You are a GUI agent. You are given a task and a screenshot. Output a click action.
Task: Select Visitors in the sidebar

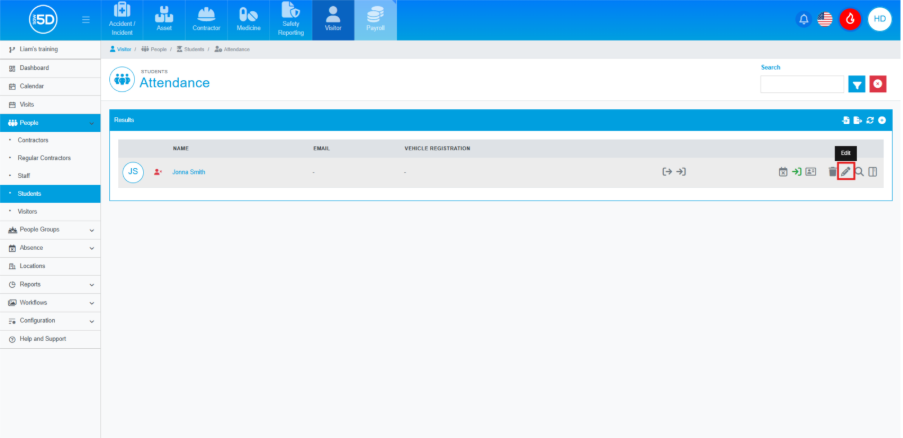point(28,212)
